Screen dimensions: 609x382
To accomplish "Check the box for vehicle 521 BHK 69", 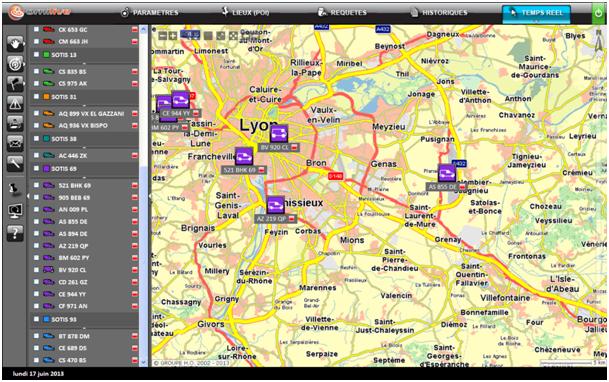I will coord(36,186).
